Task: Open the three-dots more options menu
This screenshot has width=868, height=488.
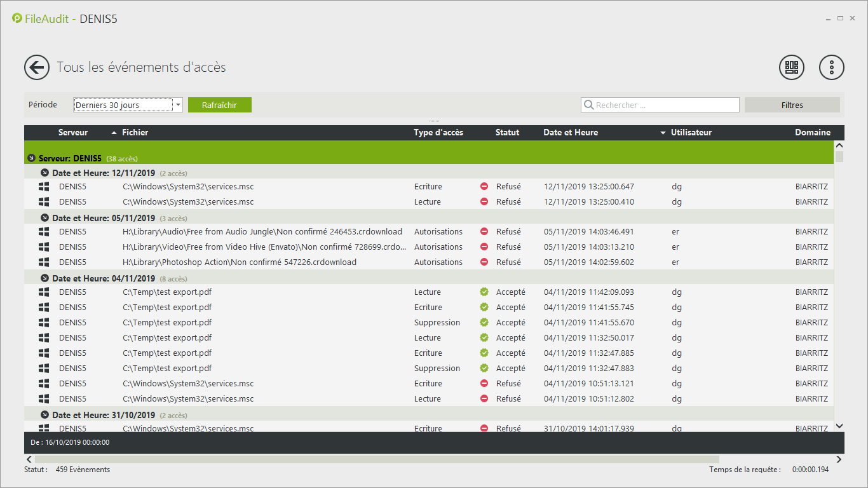Action: click(x=831, y=67)
